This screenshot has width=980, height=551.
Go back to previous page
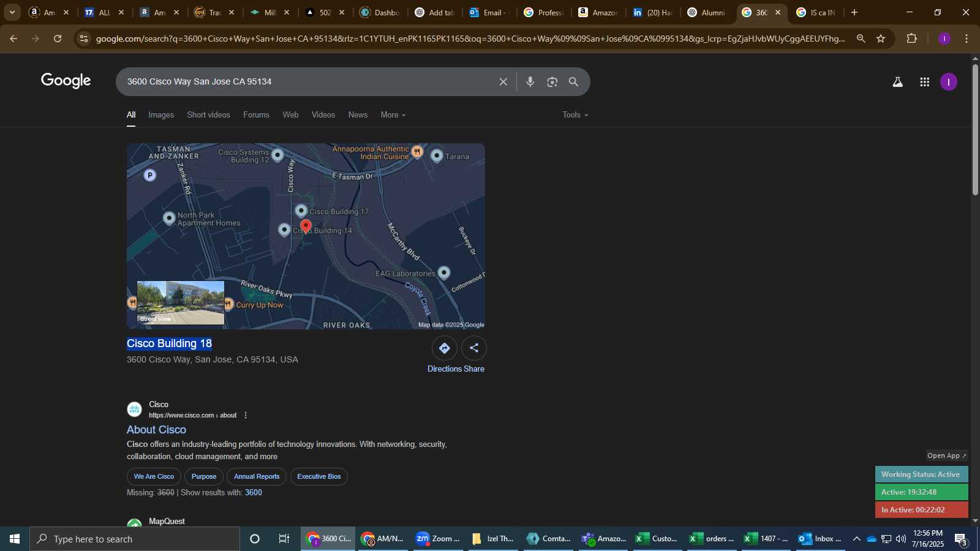click(x=13, y=39)
